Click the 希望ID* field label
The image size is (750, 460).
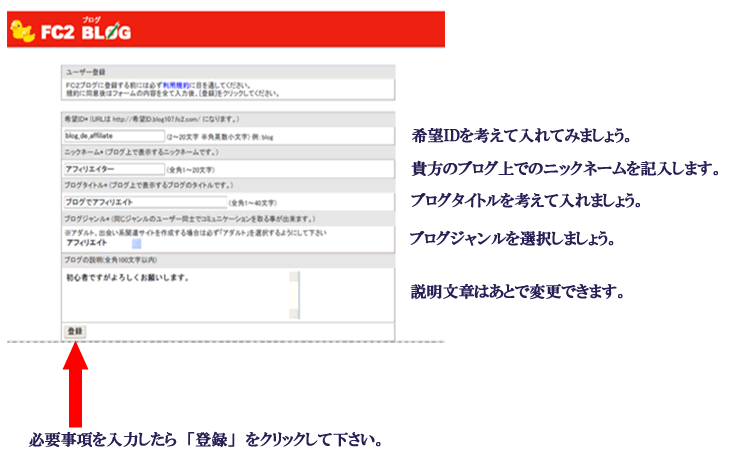click(x=152, y=119)
